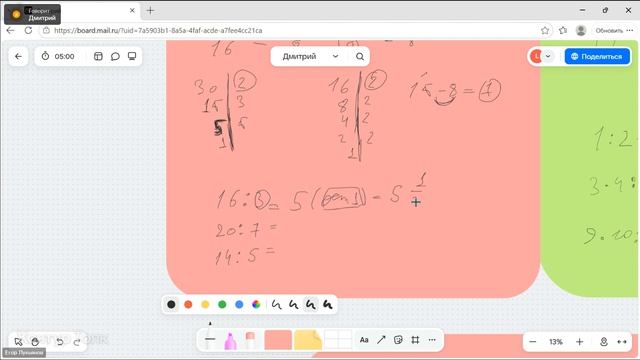
Task: Select the hand pan tool
Action: pyautogui.click(x=35, y=342)
